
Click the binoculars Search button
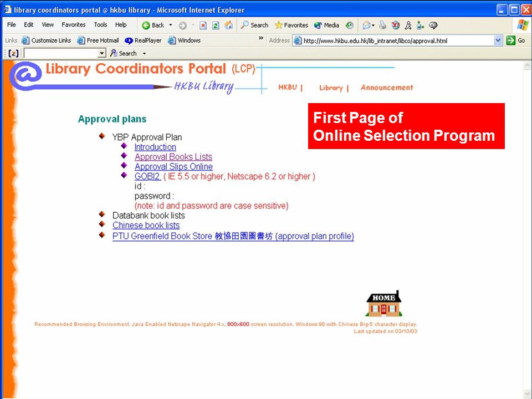(123, 53)
